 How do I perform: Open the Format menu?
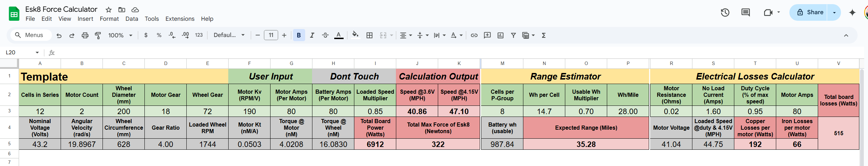pos(109,19)
